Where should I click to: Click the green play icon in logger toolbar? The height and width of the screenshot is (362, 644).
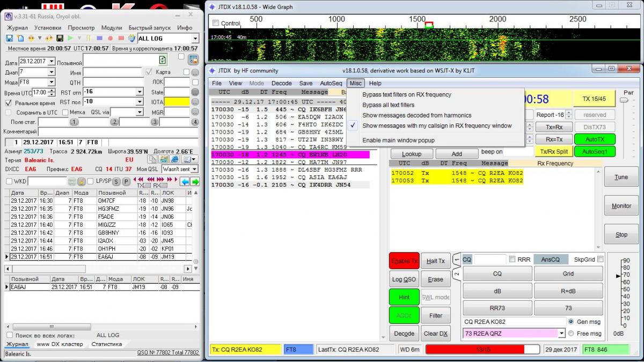point(71,39)
